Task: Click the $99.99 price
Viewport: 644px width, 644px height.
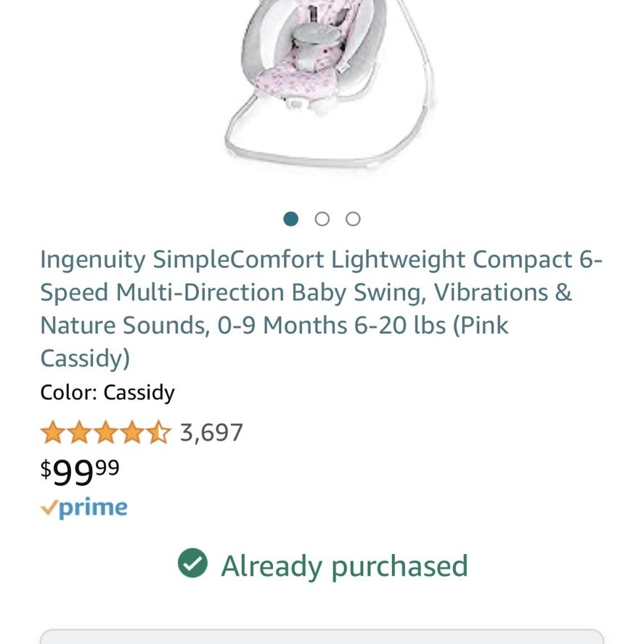Action: [80, 473]
